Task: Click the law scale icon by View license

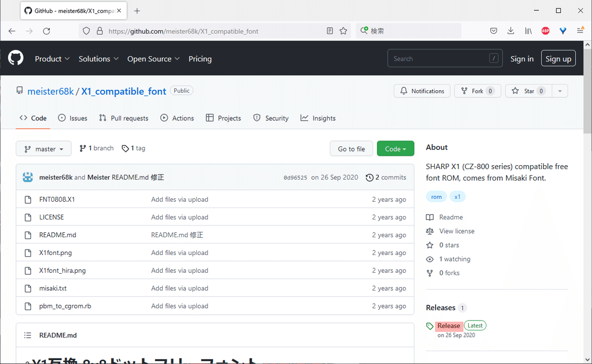Action: [430, 231]
